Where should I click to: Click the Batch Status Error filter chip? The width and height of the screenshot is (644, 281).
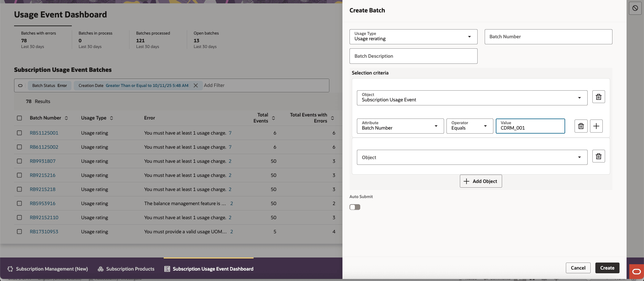50,86
